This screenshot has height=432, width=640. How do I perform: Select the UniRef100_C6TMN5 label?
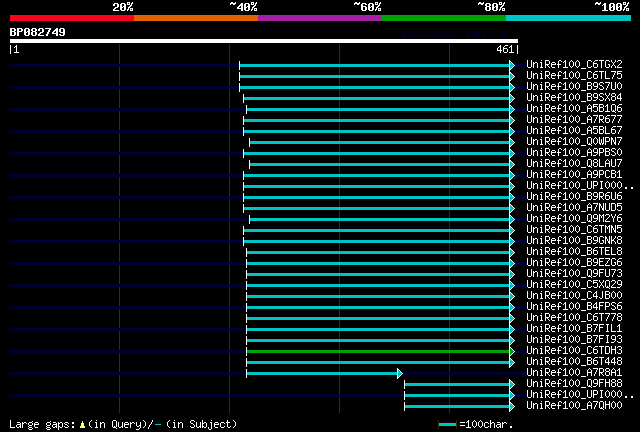point(574,229)
